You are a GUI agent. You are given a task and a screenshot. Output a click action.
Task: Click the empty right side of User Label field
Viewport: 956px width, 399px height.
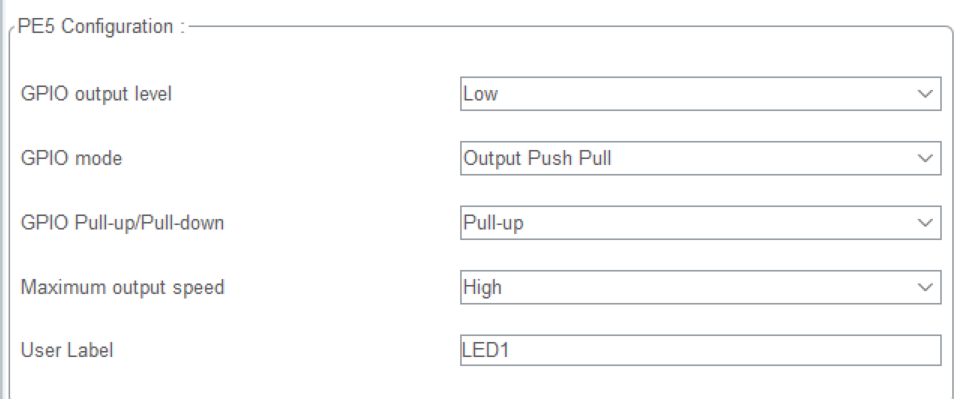pyautogui.click(x=793, y=351)
